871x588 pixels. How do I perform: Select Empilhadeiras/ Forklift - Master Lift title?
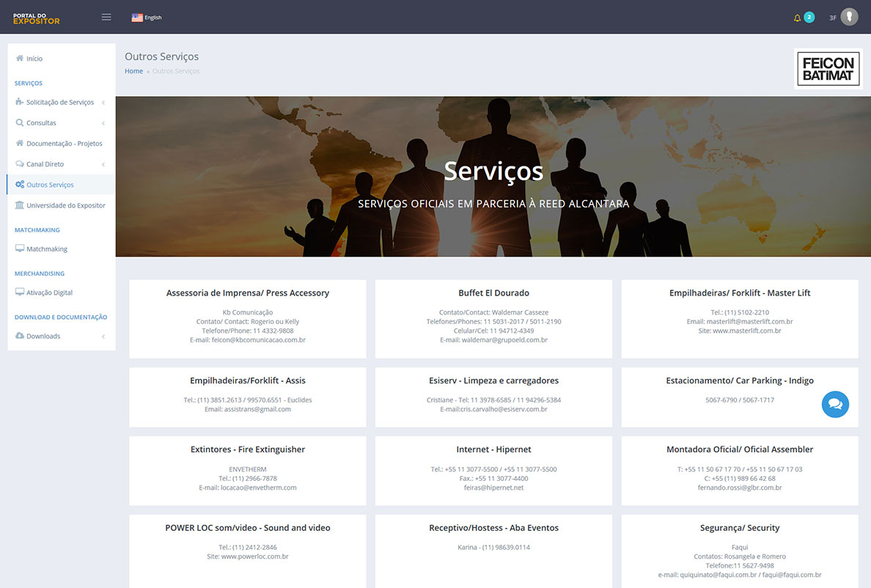pos(740,293)
